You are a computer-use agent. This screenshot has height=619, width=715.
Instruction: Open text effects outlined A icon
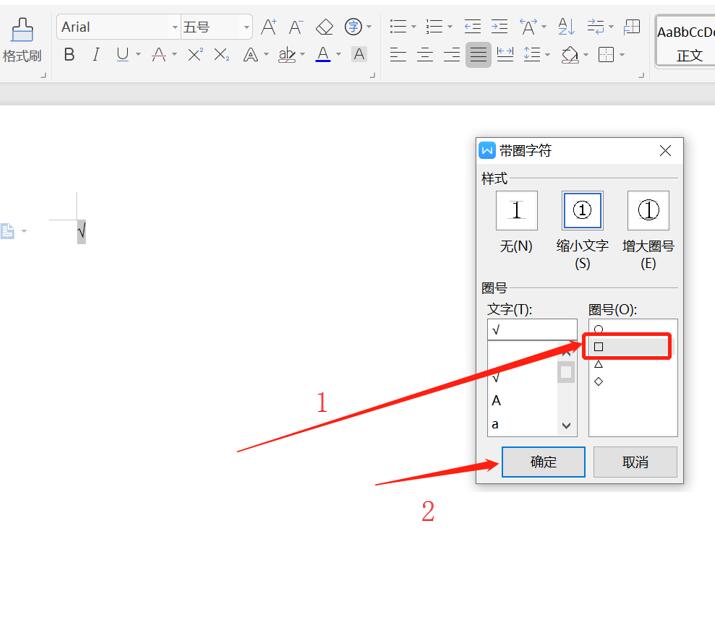[x=250, y=55]
